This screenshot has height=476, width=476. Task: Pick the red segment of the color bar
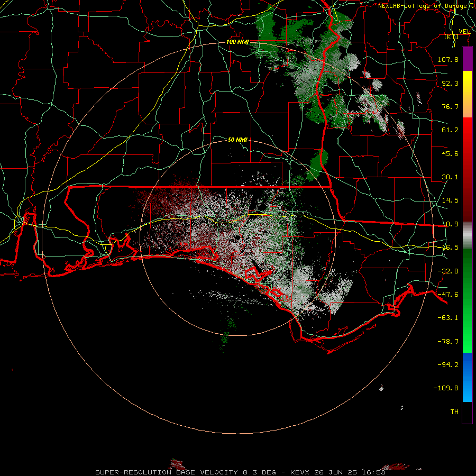coord(467,169)
